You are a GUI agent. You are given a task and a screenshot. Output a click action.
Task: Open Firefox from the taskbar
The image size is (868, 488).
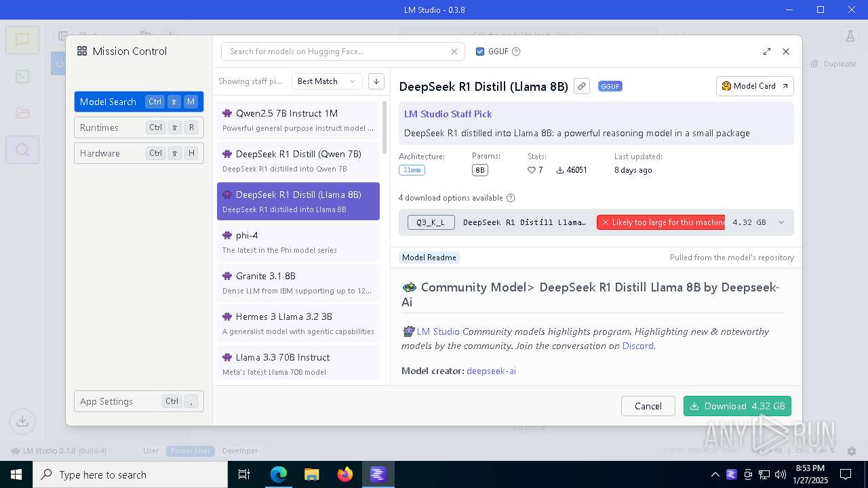[345, 474]
